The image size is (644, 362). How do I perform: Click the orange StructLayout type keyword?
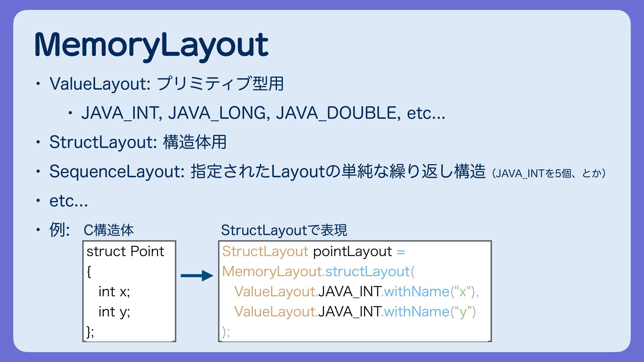(265, 251)
